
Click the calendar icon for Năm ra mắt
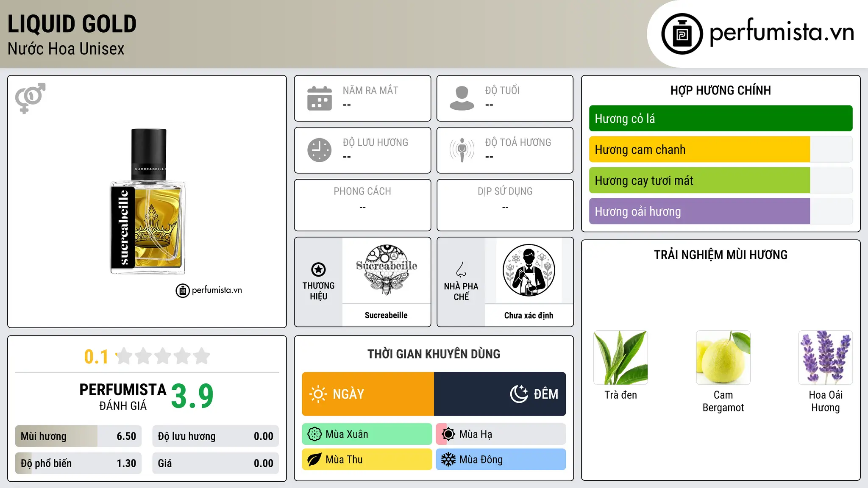pyautogui.click(x=320, y=98)
